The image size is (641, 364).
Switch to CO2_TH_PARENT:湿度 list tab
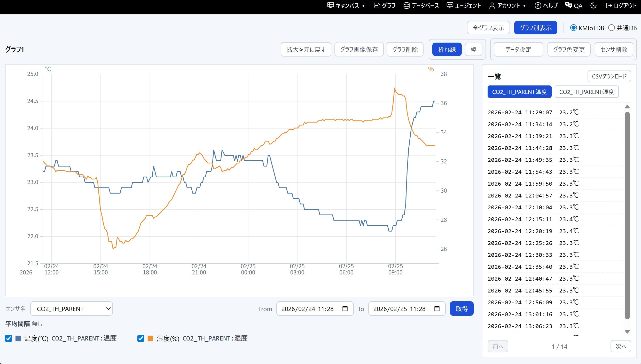[586, 92]
